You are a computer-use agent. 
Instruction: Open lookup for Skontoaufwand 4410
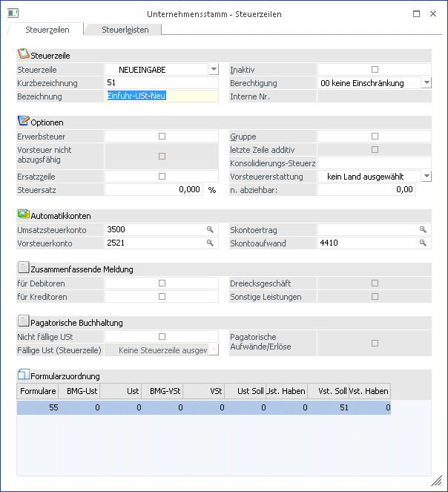click(x=423, y=243)
